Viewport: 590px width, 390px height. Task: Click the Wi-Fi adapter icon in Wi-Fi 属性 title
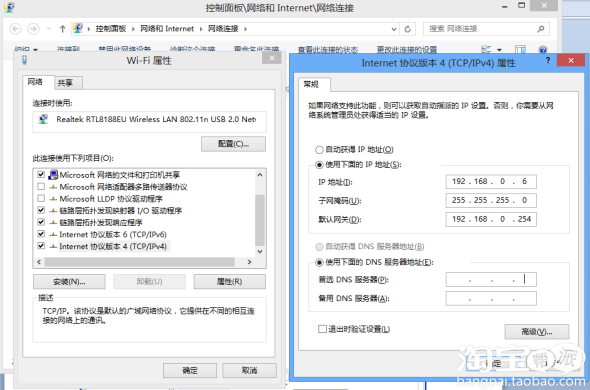24,60
